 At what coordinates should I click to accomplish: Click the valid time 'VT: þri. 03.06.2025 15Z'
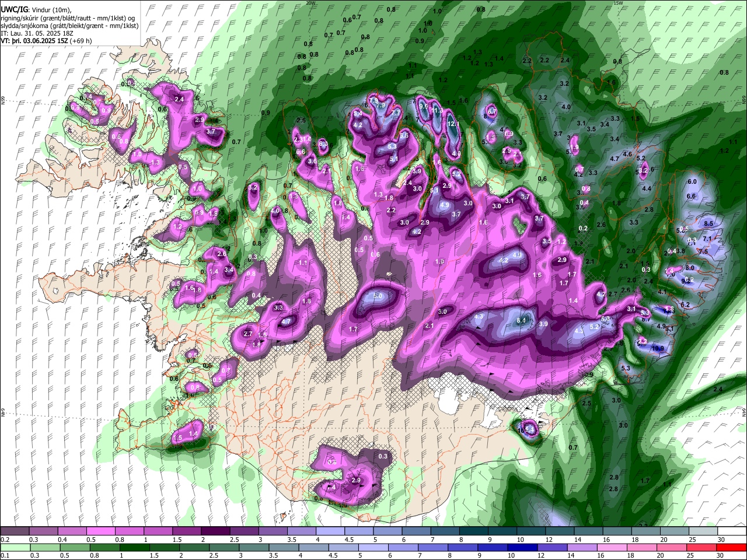[x=34, y=41]
